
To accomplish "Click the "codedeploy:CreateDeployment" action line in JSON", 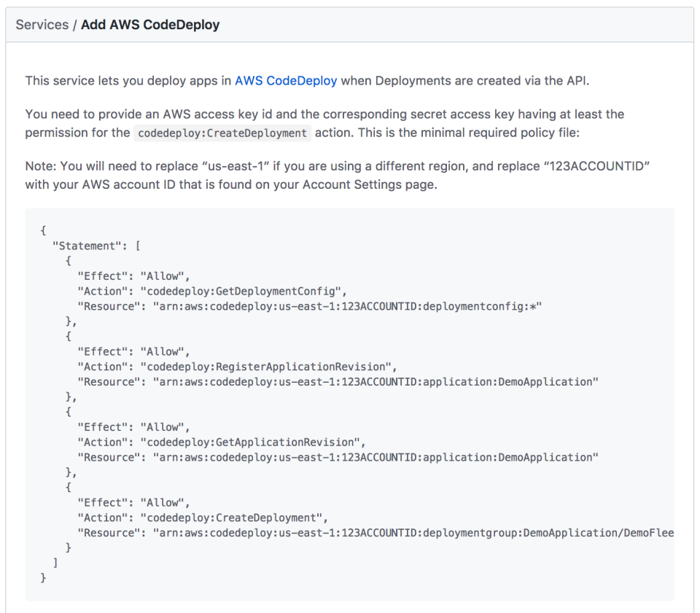I will [x=203, y=518].
